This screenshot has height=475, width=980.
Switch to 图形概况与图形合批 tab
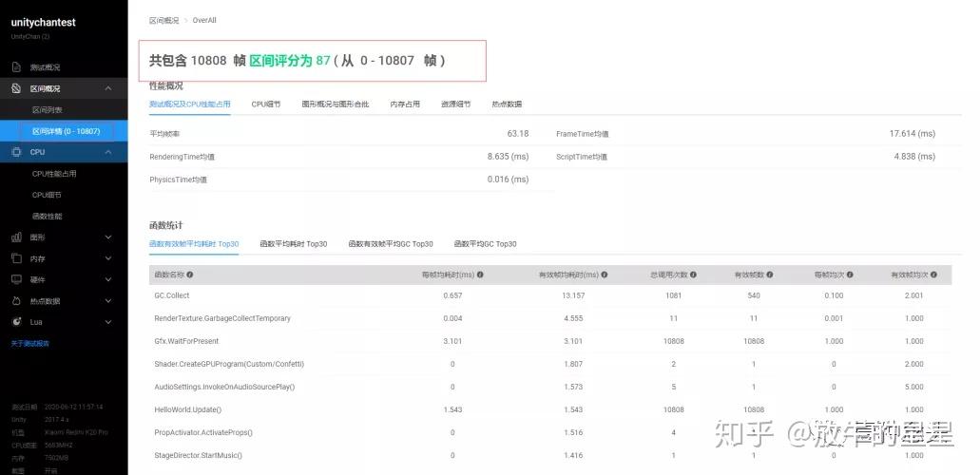tap(336, 104)
